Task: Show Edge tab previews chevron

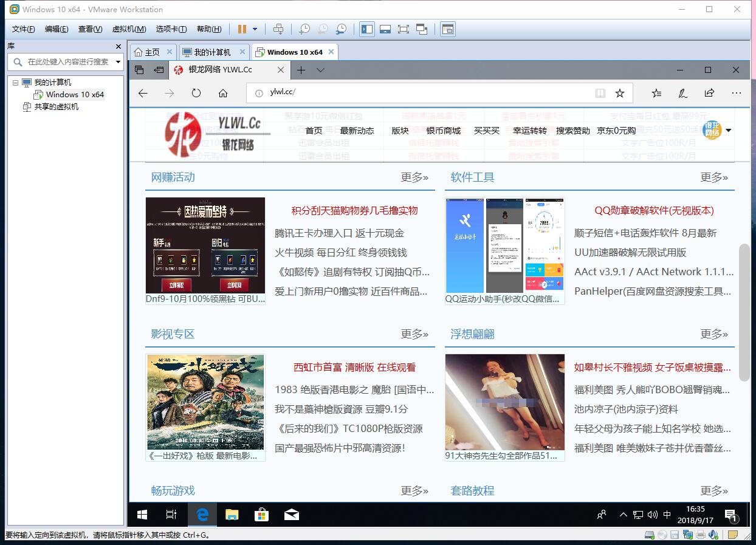Action: click(x=320, y=70)
